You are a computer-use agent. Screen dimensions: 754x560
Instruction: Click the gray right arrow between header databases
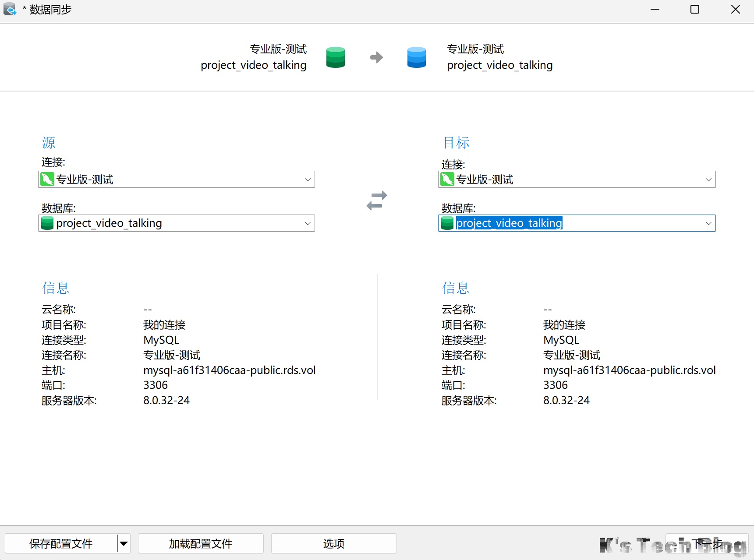376,57
